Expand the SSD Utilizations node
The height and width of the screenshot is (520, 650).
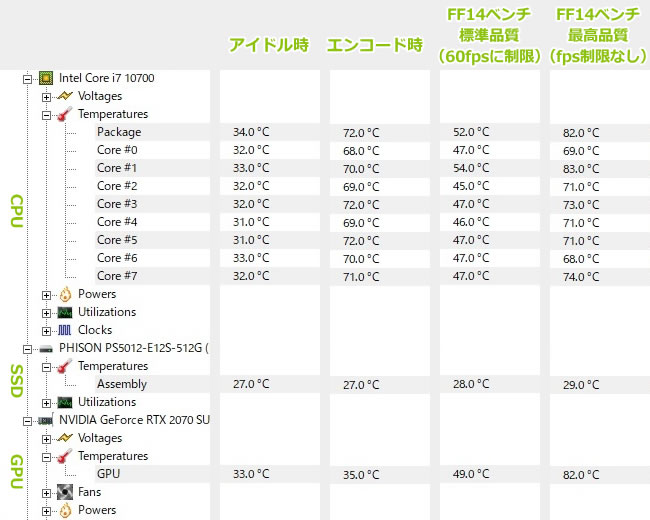point(46,403)
